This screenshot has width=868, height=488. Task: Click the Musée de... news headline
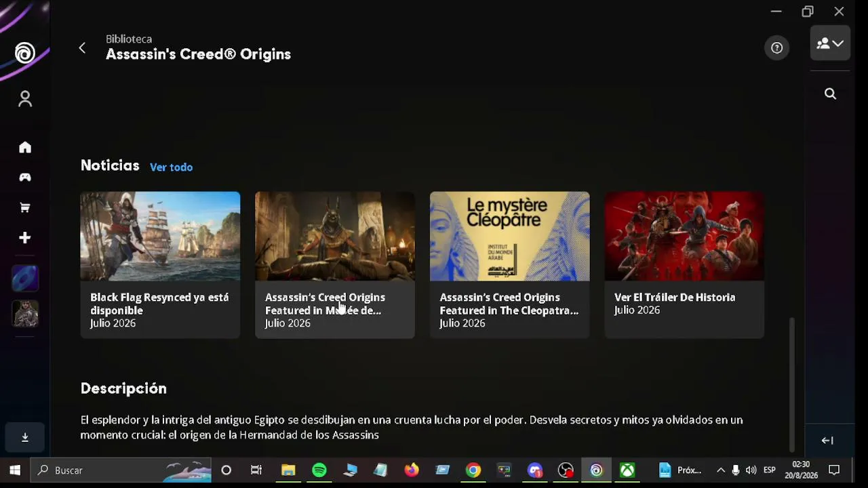tap(325, 304)
